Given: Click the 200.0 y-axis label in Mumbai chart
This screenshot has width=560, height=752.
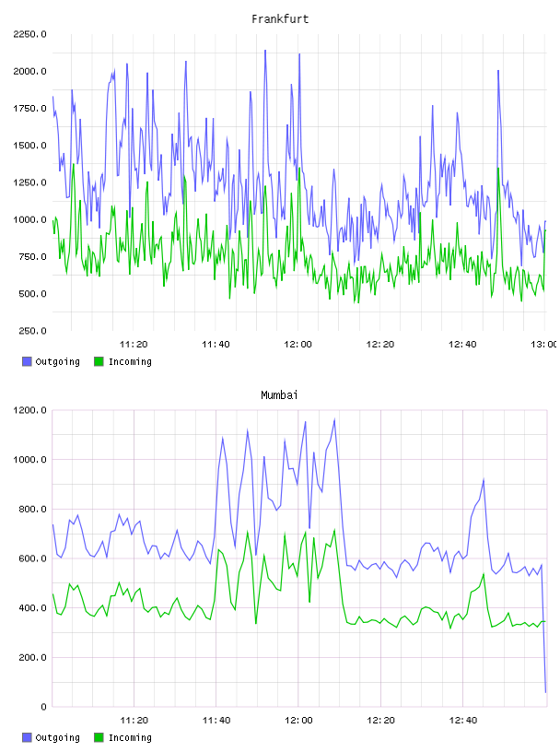Looking at the screenshot, I should 32,657.
